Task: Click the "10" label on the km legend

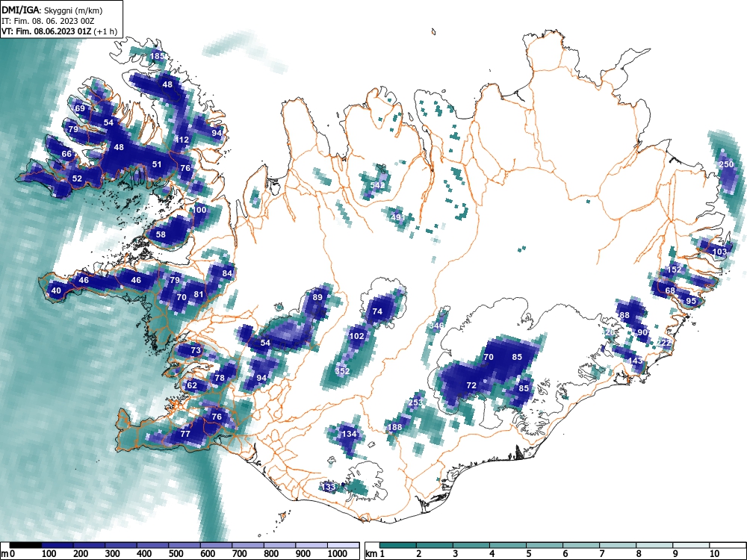Action: [x=713, y=554]
